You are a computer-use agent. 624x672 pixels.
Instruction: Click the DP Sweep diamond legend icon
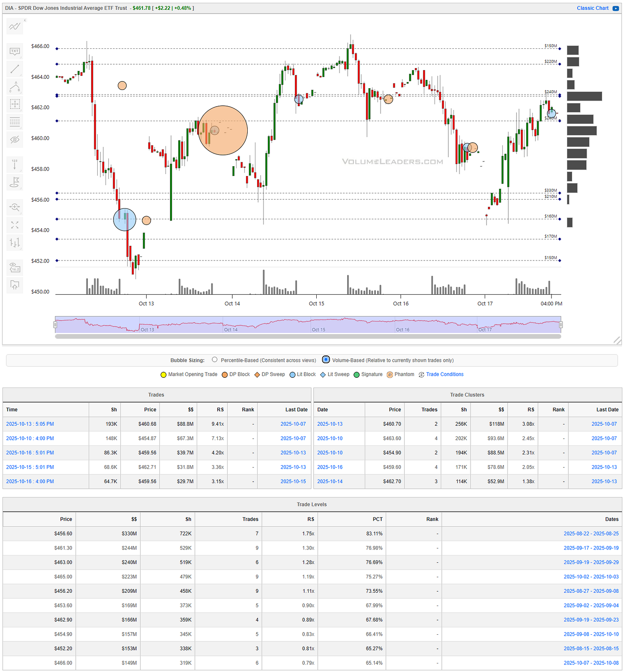[257, 375]
